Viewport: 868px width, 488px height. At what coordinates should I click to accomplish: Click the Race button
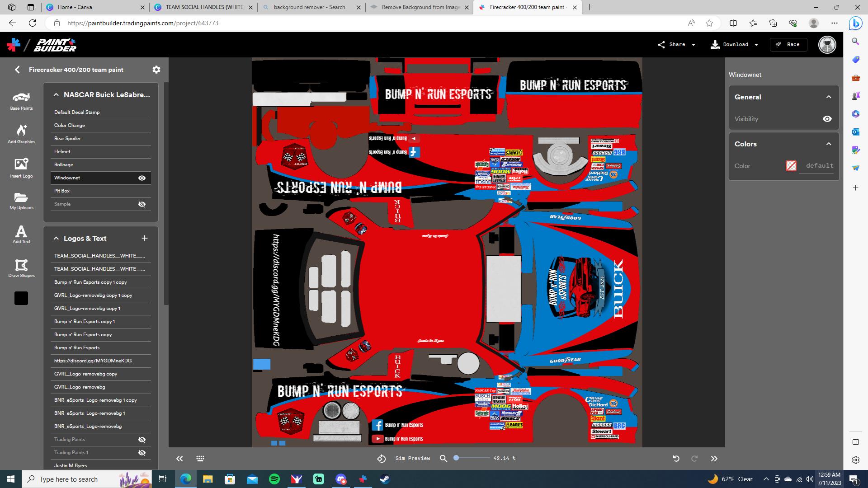(788, 44)
